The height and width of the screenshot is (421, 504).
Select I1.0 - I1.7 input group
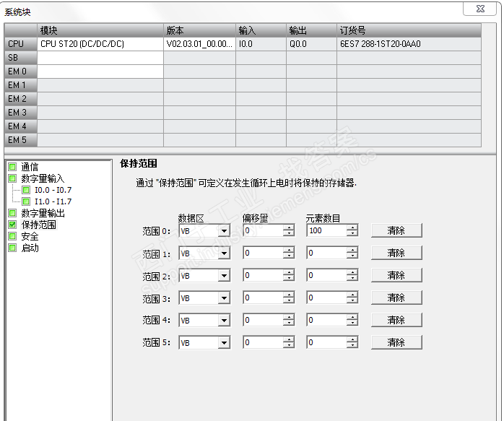[53, 201]
